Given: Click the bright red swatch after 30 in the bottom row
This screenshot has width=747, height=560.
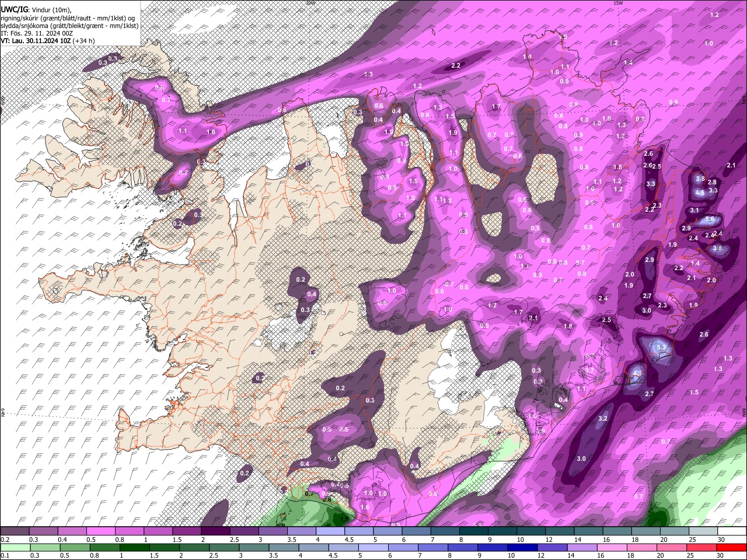Looking at the screenshot, I should (732, 547).
